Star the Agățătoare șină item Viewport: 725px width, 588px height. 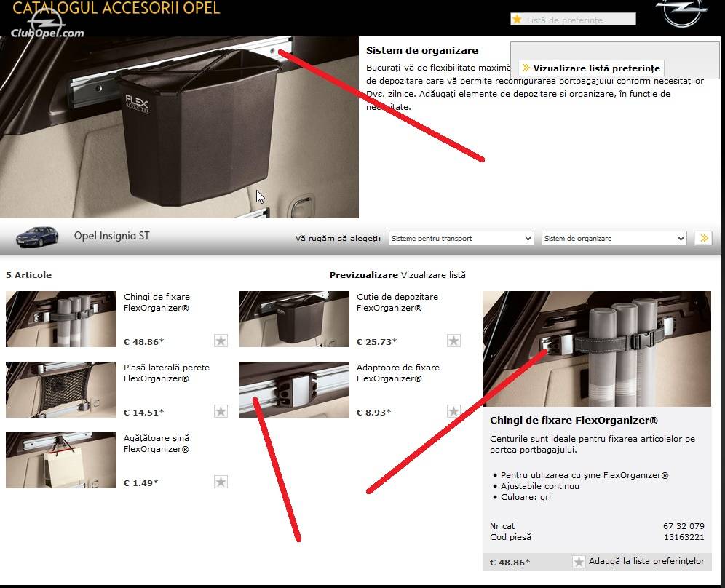click(221, 482)
